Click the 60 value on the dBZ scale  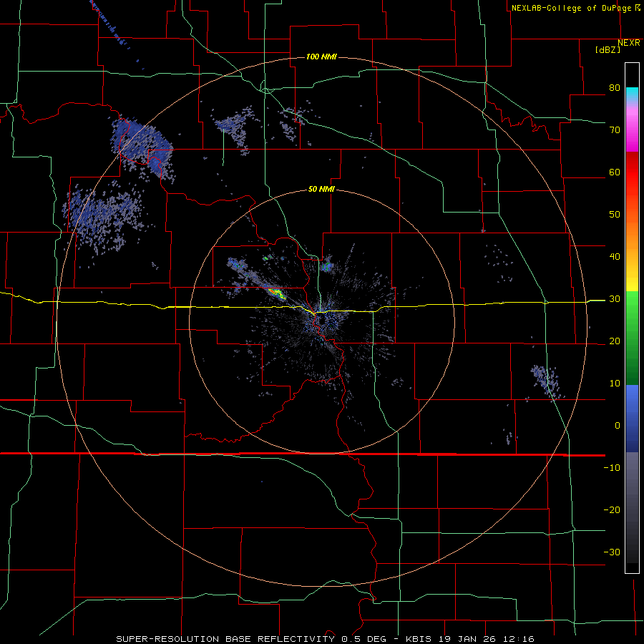[615, 172]
